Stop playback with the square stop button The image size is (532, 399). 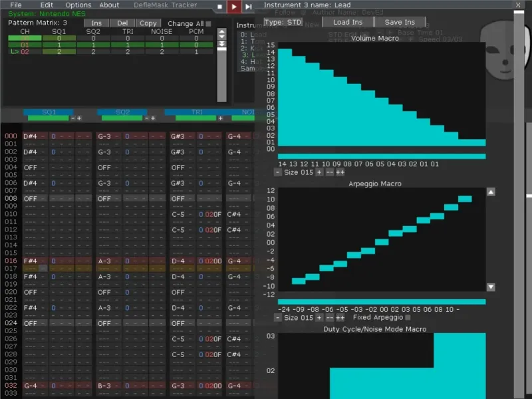[x=220, y=7]
